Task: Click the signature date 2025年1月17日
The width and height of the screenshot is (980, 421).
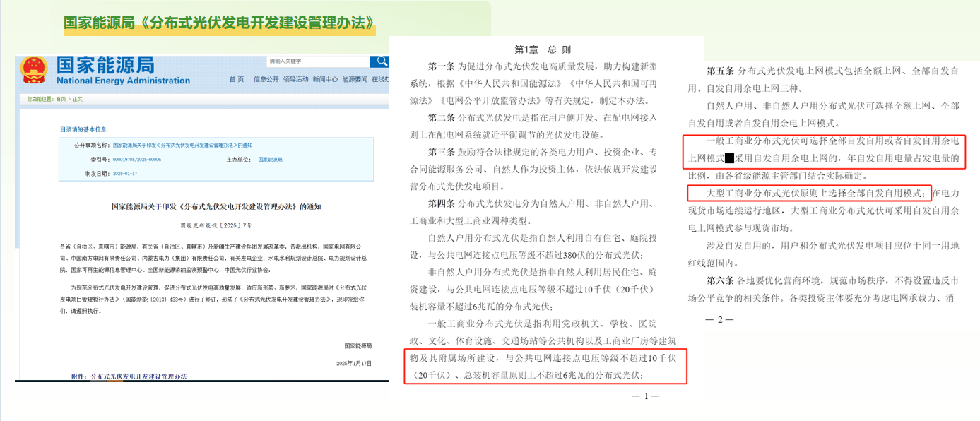Action: point(353,363)
